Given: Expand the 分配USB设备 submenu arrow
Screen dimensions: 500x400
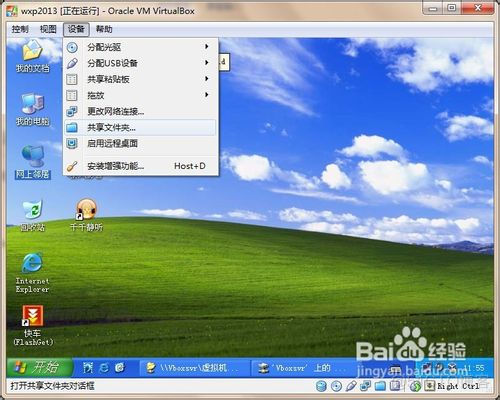Looking at the screenshot, I should coord(207,63).
